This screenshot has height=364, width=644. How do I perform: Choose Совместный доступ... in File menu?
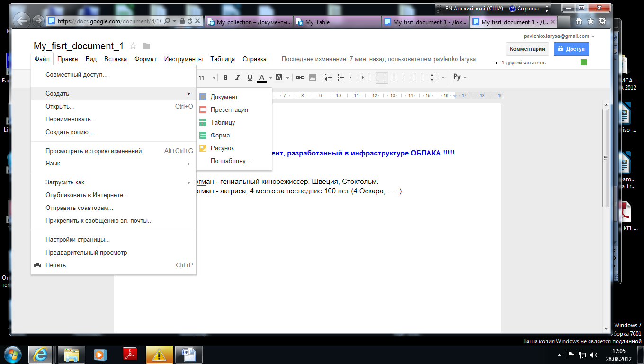(x=114, y=75)
